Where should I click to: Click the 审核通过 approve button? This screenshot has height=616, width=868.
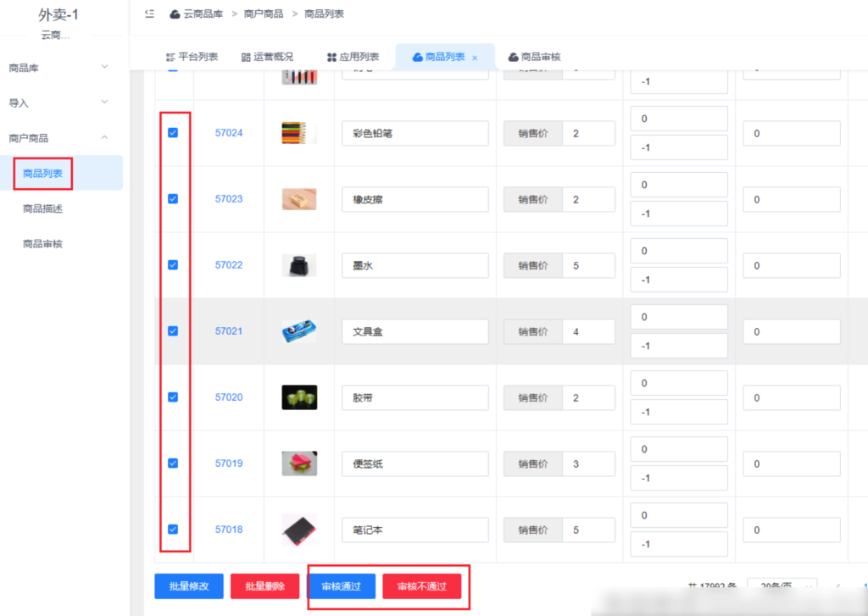tap(341, 585)
